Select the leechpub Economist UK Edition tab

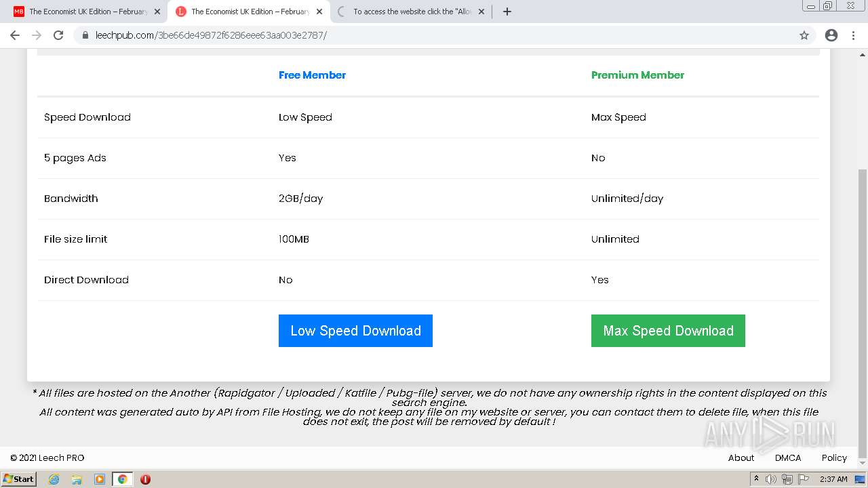point(249,12)
